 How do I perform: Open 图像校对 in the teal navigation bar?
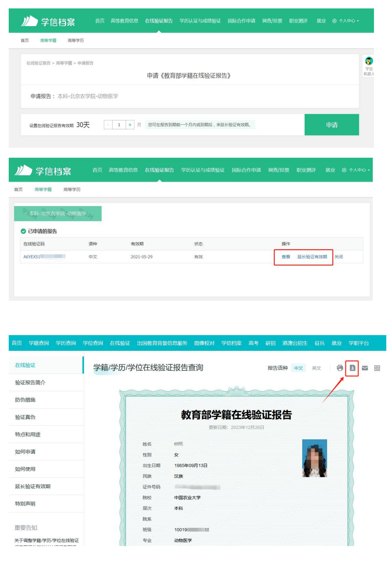(x=204, y=343)
